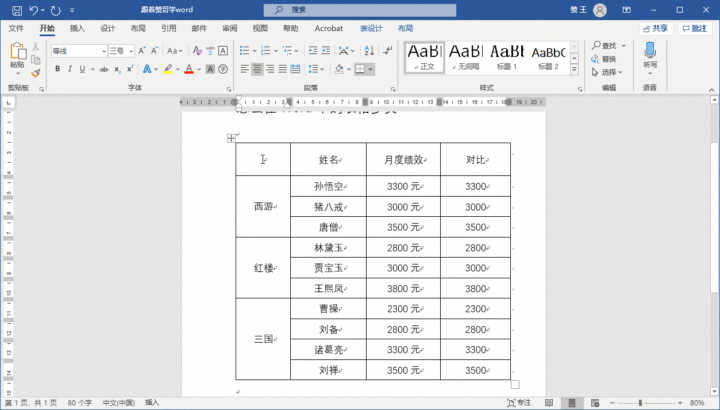The image size is (720, 410).
Task: Expand the numbering list dropdown arrow
Action: [x=276, y=51]
